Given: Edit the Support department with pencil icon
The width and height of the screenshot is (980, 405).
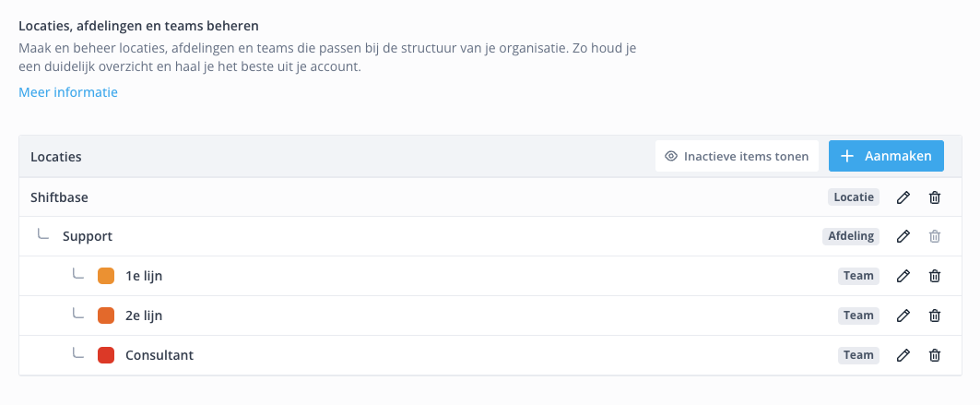Looking at the screenshot, I should [903, 236].
